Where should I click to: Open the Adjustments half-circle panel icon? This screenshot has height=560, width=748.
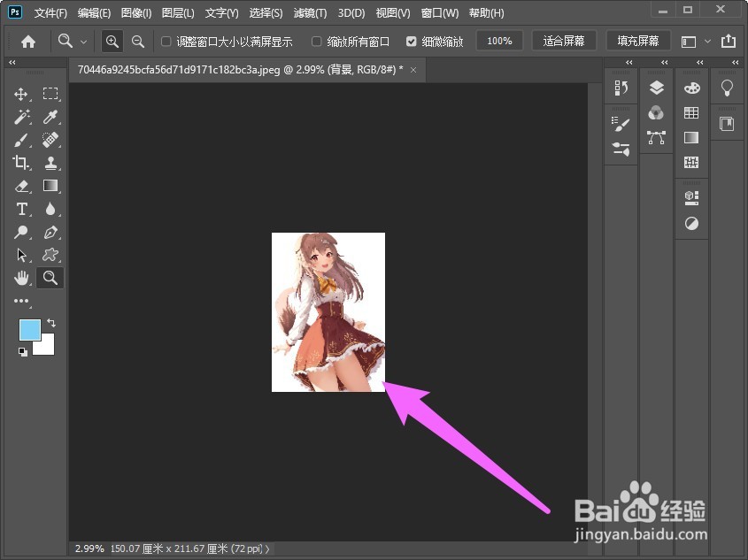tap(691, 223)
